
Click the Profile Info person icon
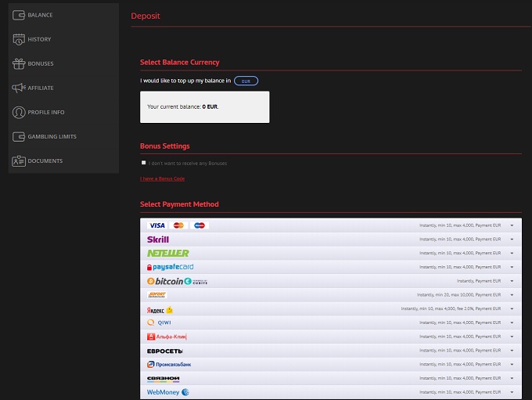pos(19,112)
